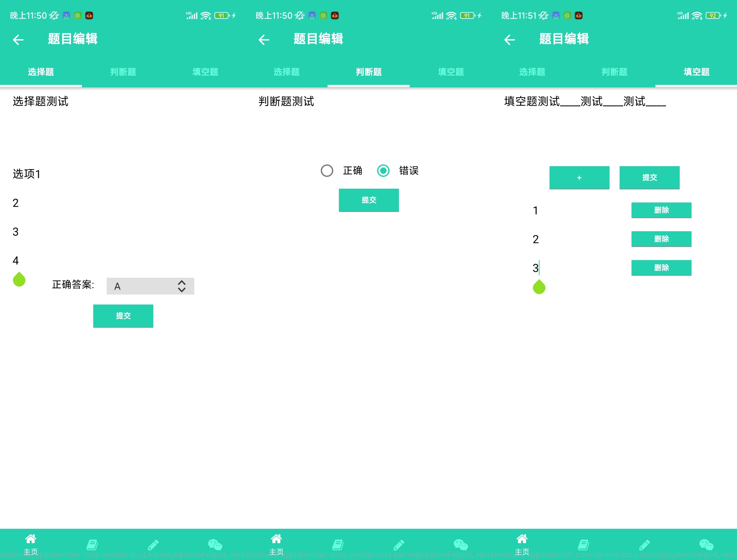Tap back arrow in left screen header

(18, 40)
